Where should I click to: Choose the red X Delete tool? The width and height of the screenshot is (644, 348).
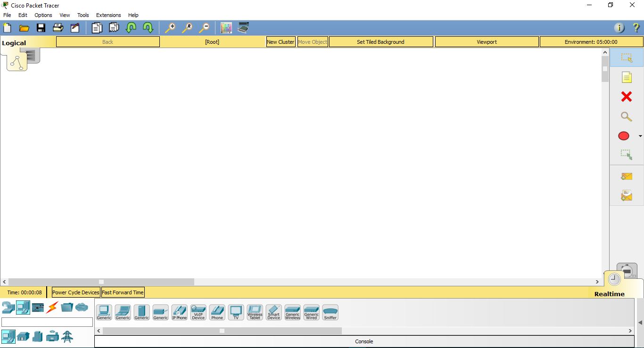627,97
